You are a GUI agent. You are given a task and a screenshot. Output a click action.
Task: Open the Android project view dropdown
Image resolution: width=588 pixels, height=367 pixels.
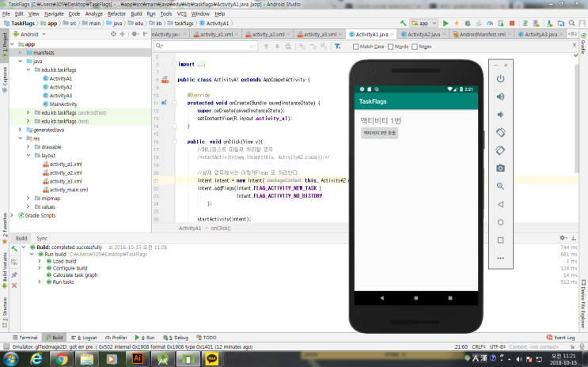29,34
